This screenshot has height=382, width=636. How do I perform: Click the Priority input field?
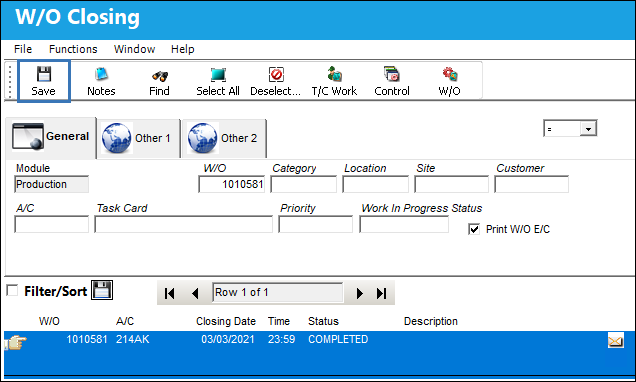pos(316,224)
